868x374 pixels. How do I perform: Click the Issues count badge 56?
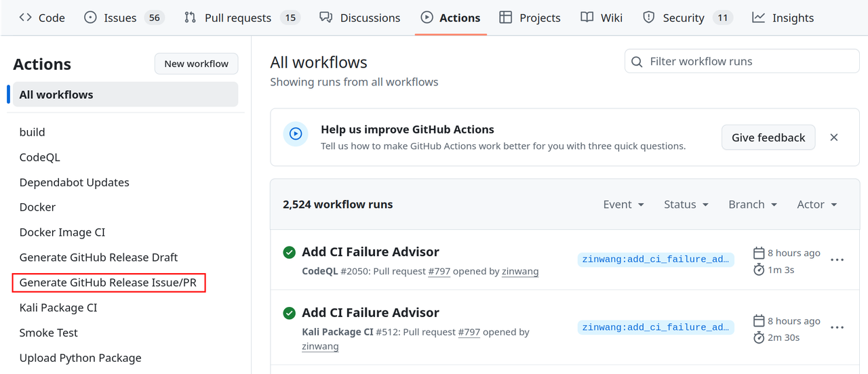[x=155, y=18]
